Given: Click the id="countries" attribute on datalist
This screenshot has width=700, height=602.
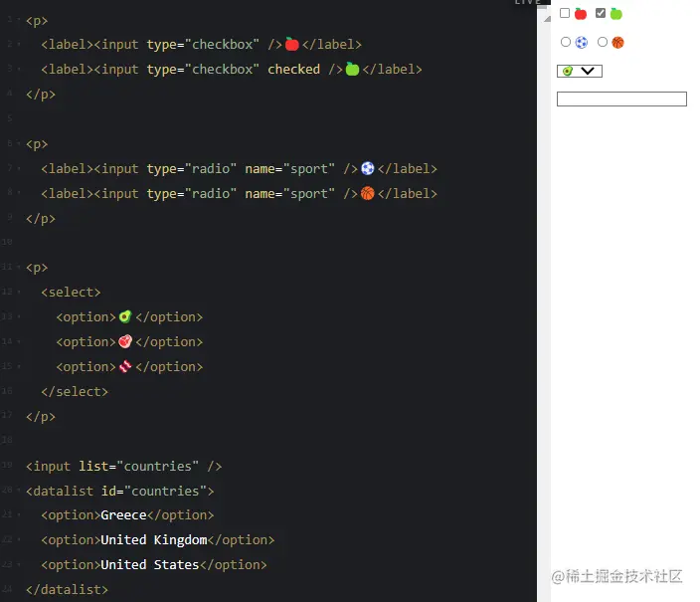Looking at the screenshot, I should pos(154,491).
